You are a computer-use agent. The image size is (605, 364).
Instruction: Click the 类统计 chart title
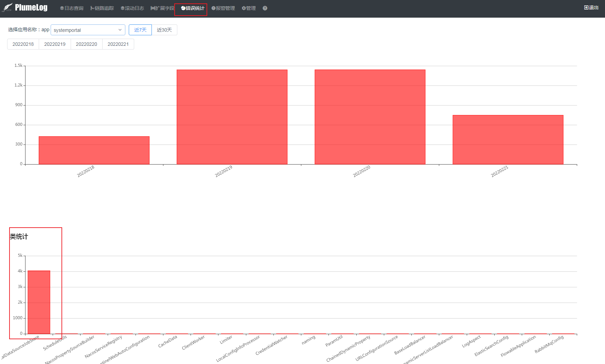(x=19, y=237)
